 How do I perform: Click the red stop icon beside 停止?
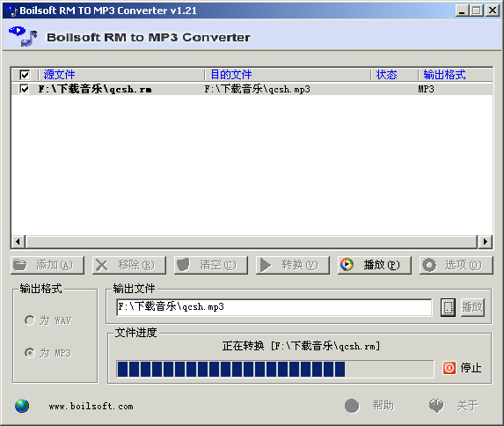coord(449,367)
